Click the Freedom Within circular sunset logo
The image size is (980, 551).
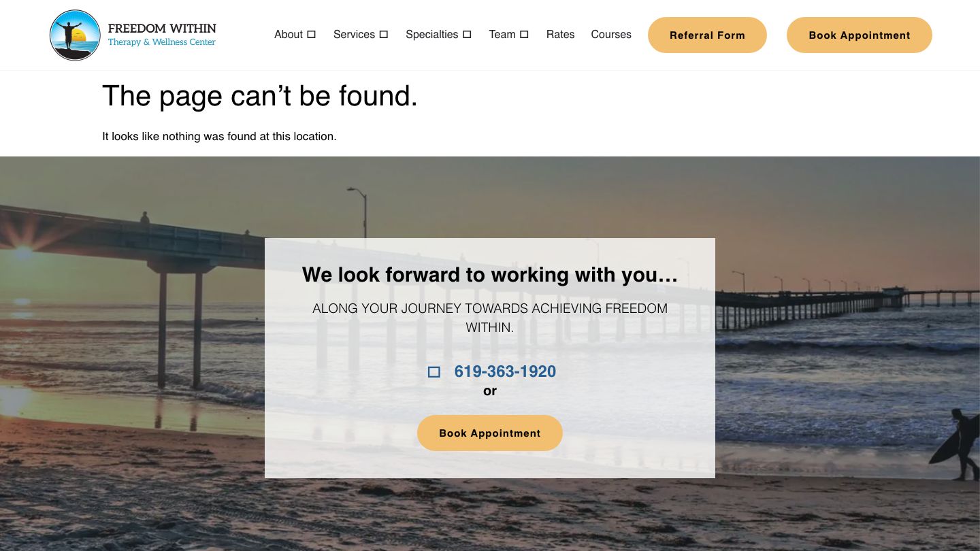point(75,35)
